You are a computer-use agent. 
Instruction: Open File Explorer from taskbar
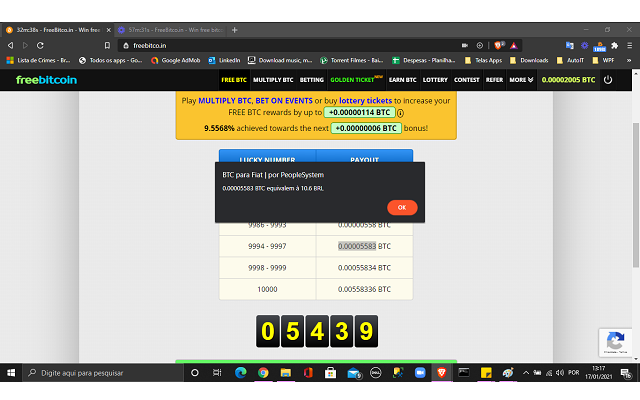(286, 373)
